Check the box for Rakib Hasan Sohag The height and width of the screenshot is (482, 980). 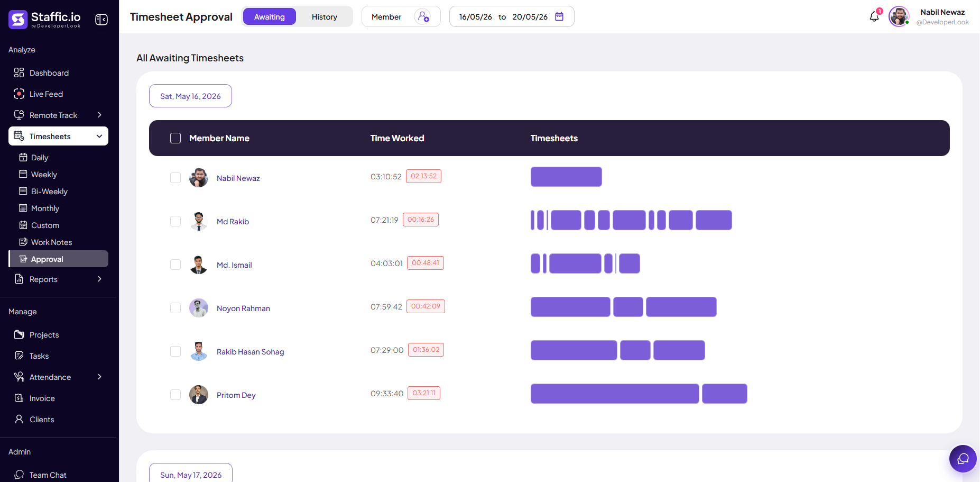pos(175,351)
